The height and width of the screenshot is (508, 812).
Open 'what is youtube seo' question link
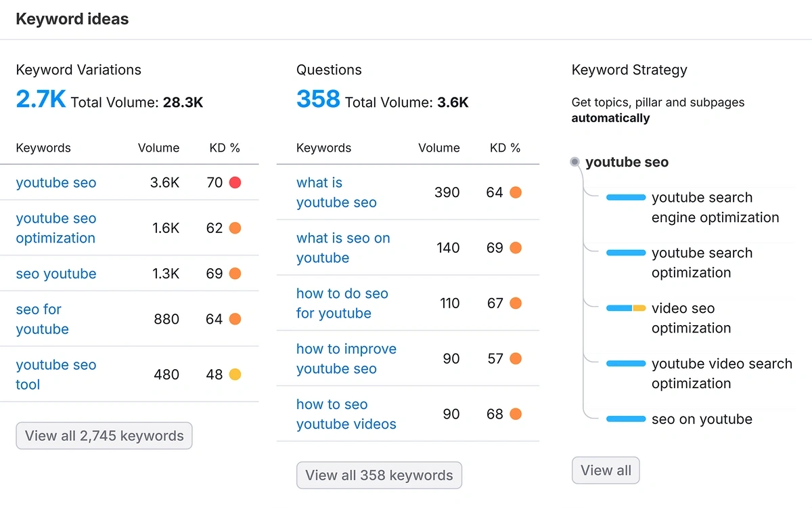tap(336, 192)
